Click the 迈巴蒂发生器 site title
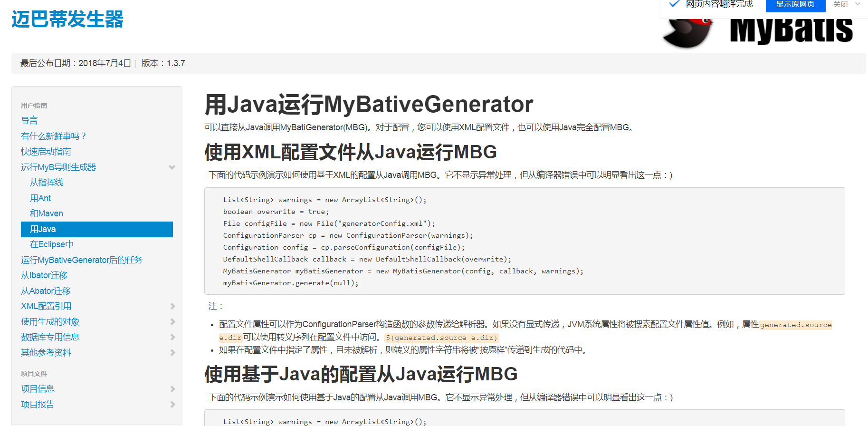 tap(67, 19)
